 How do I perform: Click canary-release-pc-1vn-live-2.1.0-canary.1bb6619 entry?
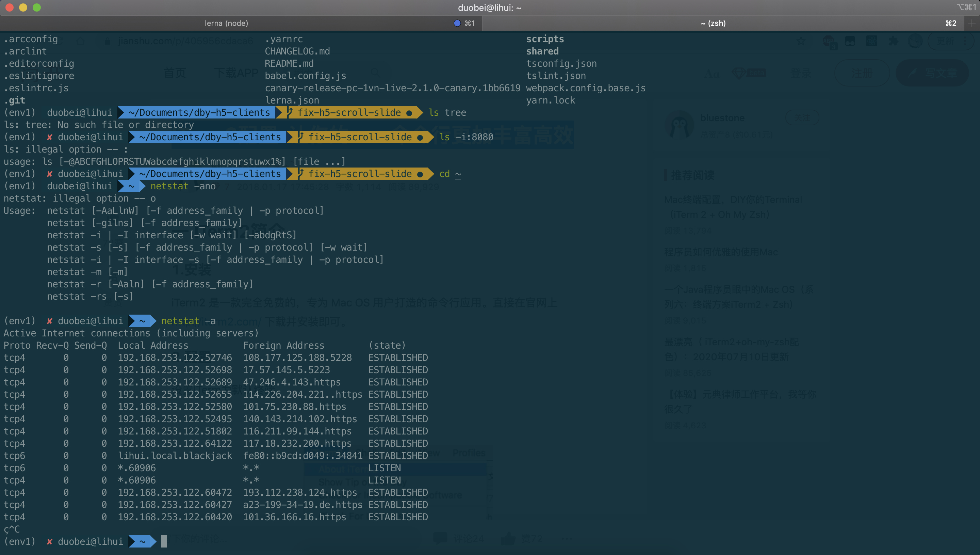[x=392, y=88]
